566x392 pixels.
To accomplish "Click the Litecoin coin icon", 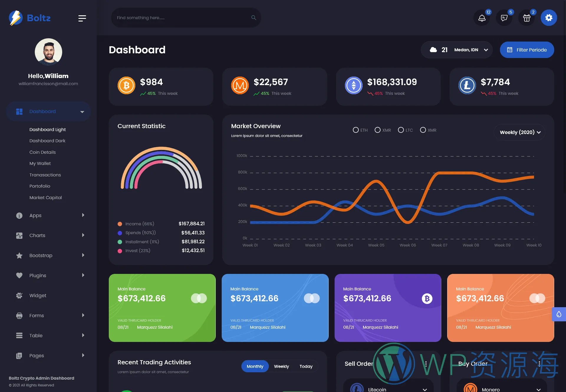I will pyautogui.click(x=466, y=85).
